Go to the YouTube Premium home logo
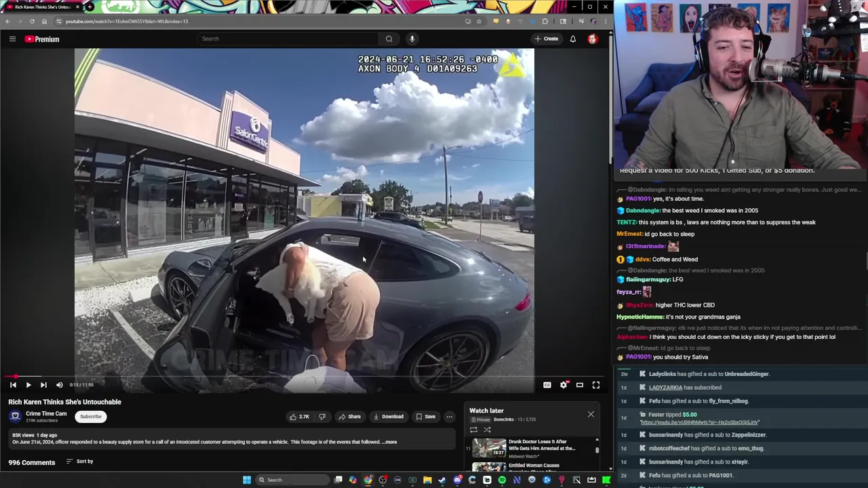868x488 pixels. coord(42,39)
